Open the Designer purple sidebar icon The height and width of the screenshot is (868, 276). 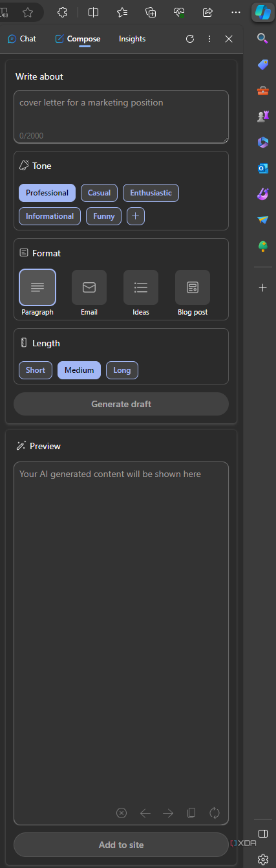click(262, 194)
